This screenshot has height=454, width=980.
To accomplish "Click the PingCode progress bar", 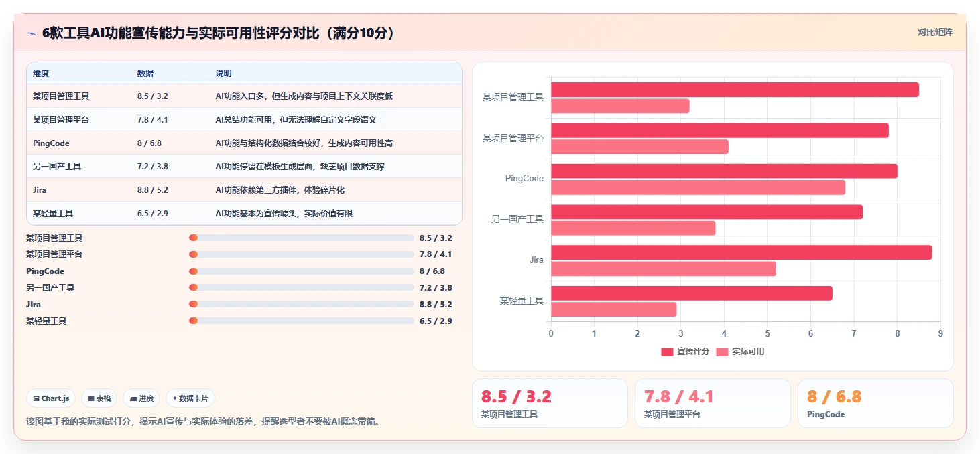I will point(302,271).
